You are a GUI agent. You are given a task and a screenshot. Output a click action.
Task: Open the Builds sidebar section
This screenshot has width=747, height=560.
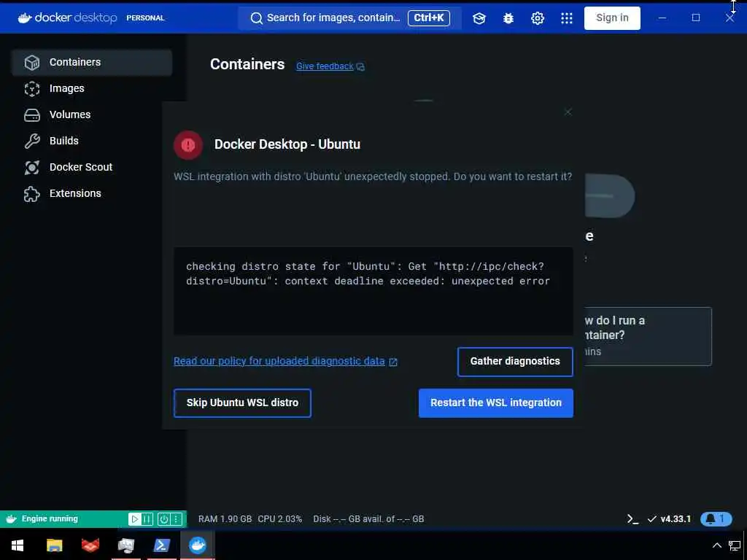92,141
